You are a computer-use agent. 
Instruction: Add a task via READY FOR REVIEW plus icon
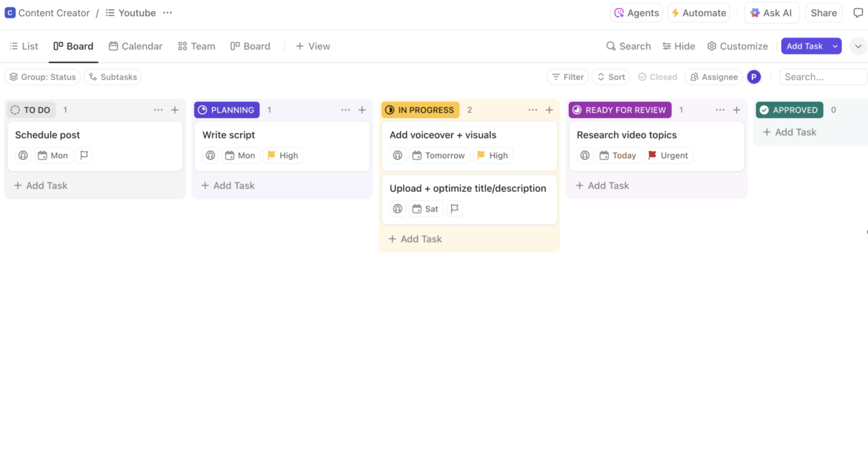pos(737,110)
